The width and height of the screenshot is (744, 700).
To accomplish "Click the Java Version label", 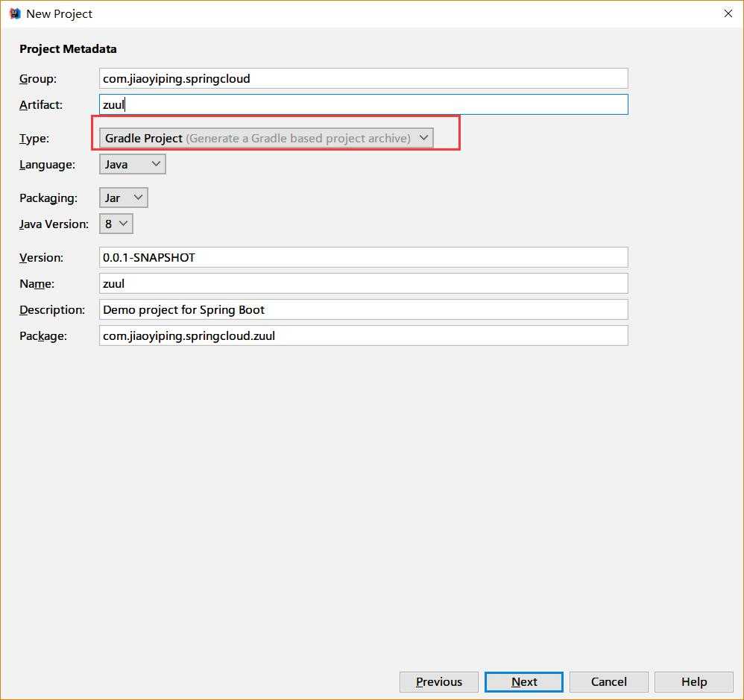I will [x=54, y=224].
